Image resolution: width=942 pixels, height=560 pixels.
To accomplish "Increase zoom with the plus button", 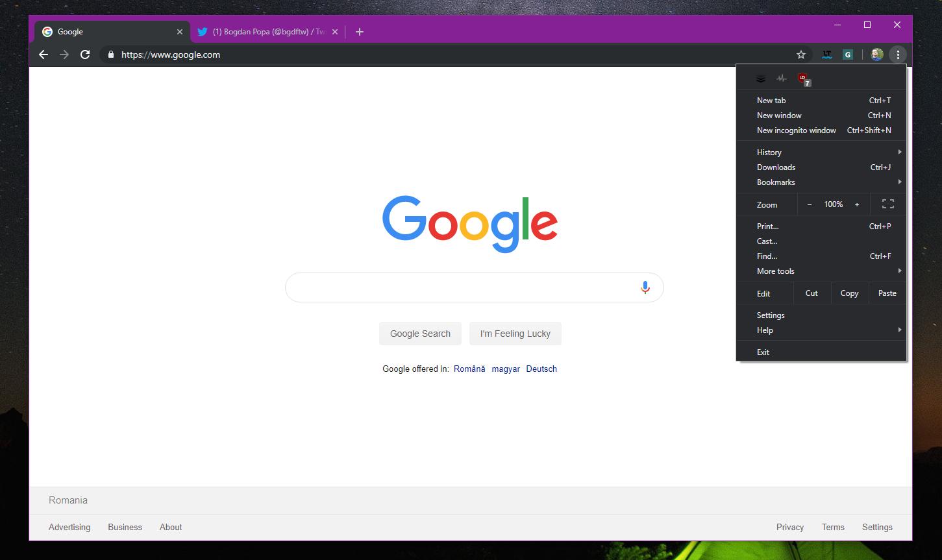I will 857,204.
